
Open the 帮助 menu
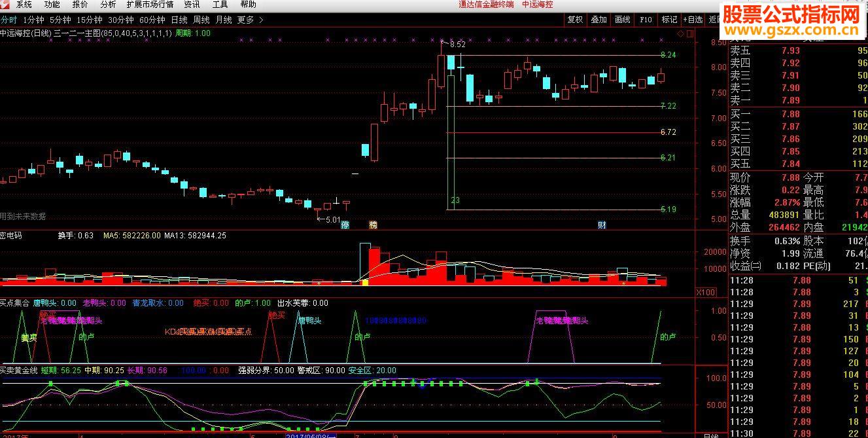248,5
